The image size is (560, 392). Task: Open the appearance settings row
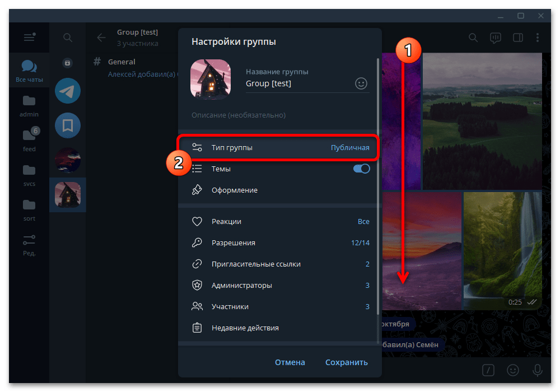(278, 190)
